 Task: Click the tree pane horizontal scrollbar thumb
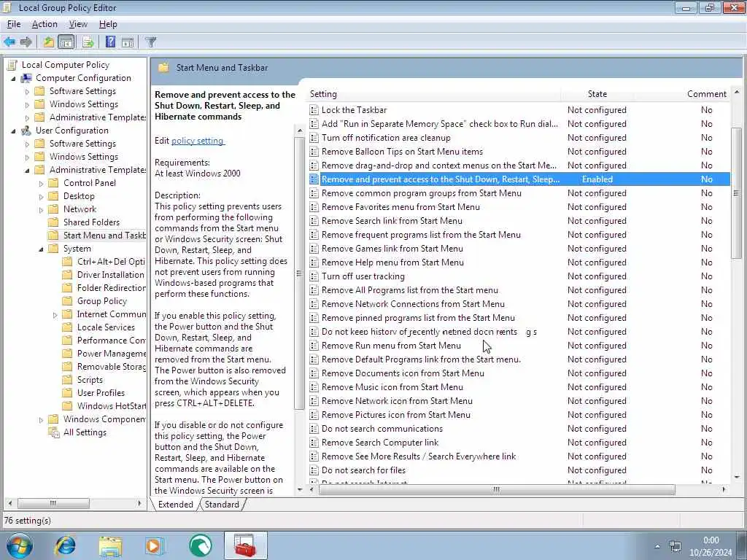(x=53, y=503)
